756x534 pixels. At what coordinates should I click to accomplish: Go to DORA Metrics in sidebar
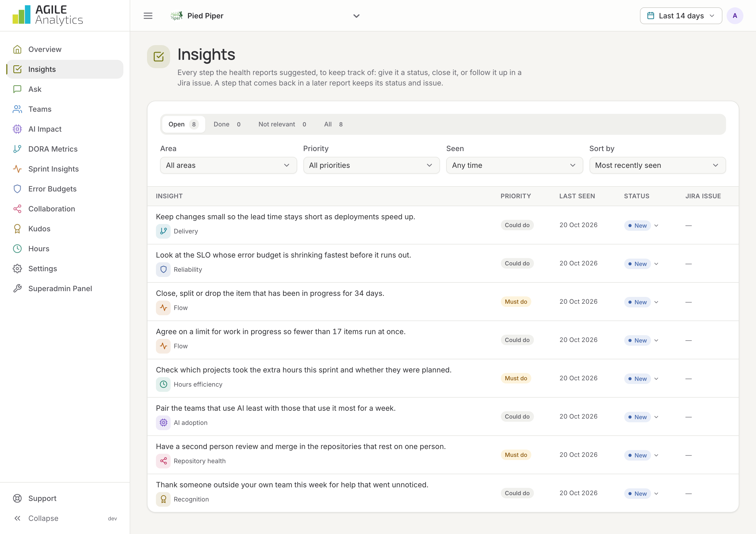click(x=65, y=149)
